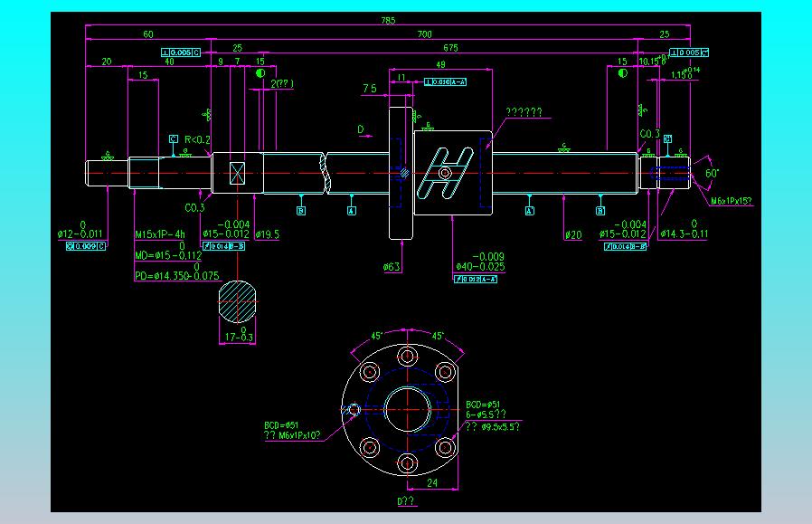Click the MD=ø15-0.112 annotation
This screenshot has width=812, height=524.
(168, 255)
